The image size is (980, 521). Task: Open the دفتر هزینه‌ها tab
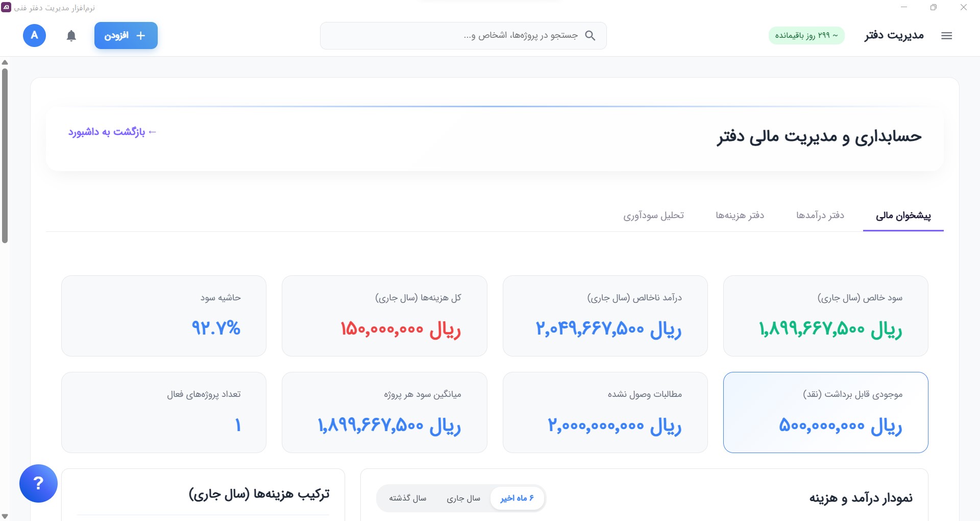[740, 216]
